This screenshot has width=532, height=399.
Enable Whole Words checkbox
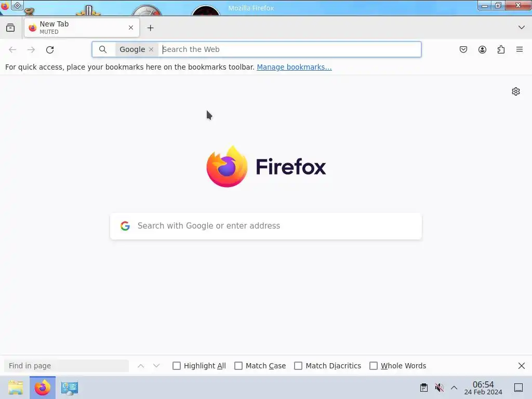click(x=374, y=366)
